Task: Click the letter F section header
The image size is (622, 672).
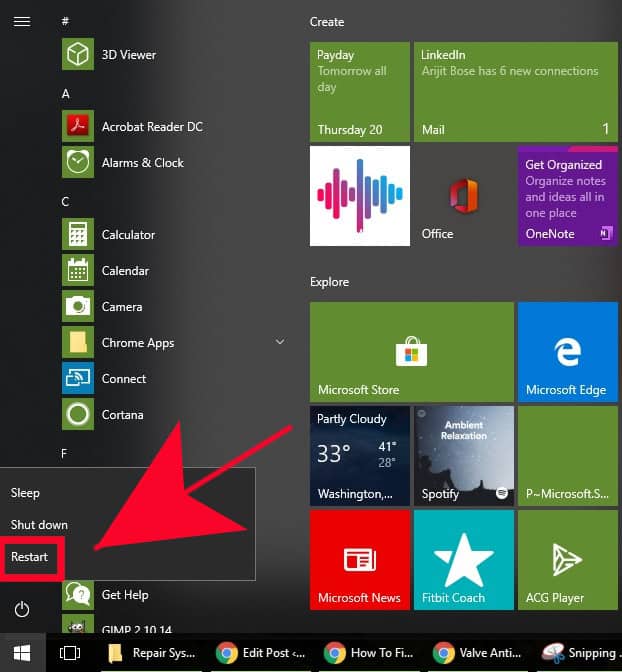Action: (x=64, y=453)
